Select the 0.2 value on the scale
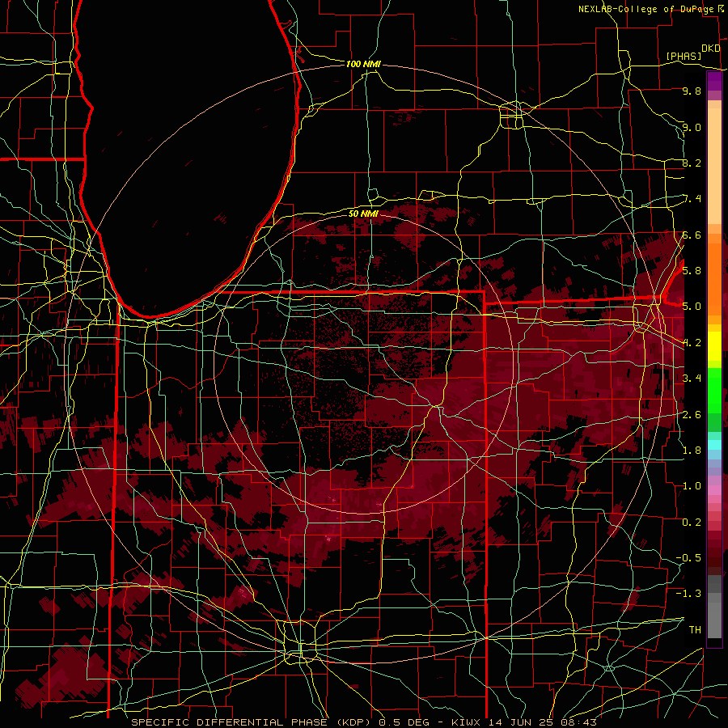 (692, 522)
